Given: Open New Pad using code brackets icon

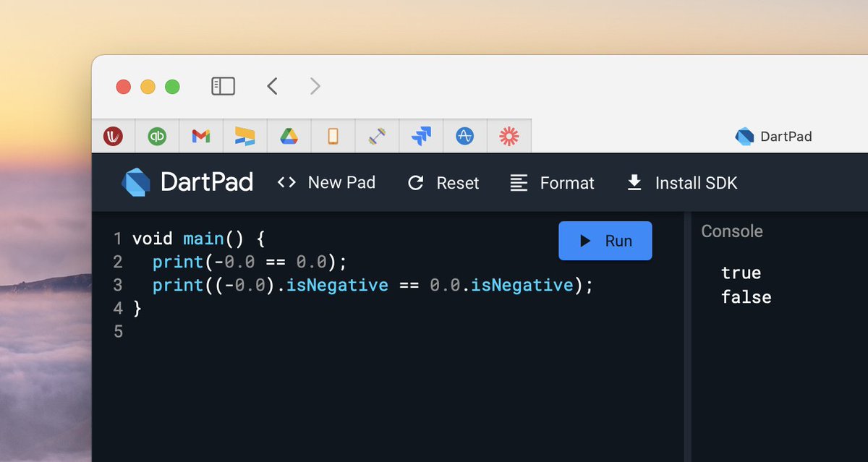Looking at the screenshot, I should [286, 182].
